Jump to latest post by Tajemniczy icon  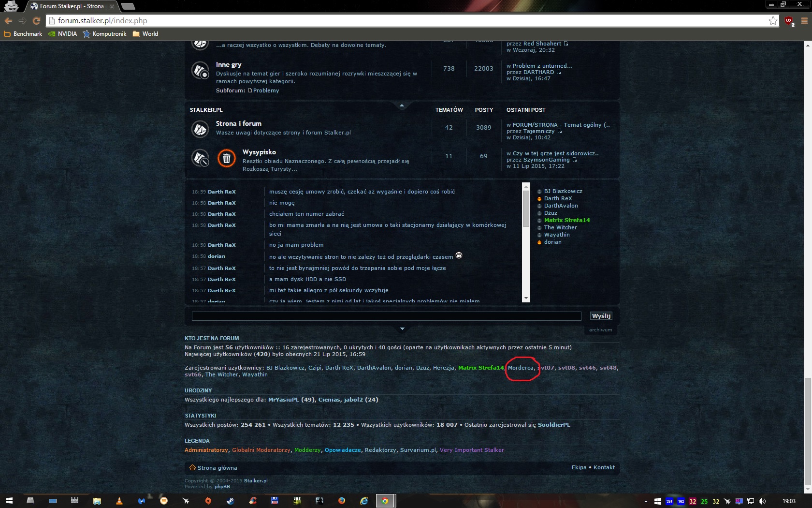pos(560,131)
